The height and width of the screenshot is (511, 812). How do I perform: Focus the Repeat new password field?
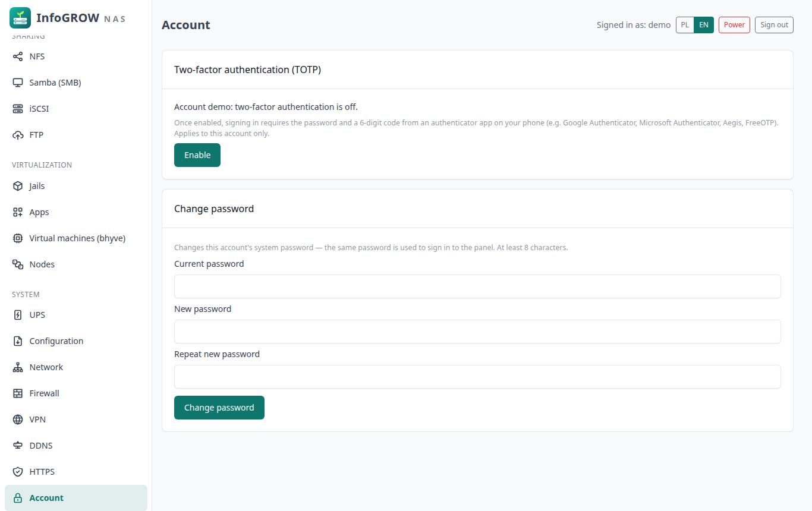477,377
